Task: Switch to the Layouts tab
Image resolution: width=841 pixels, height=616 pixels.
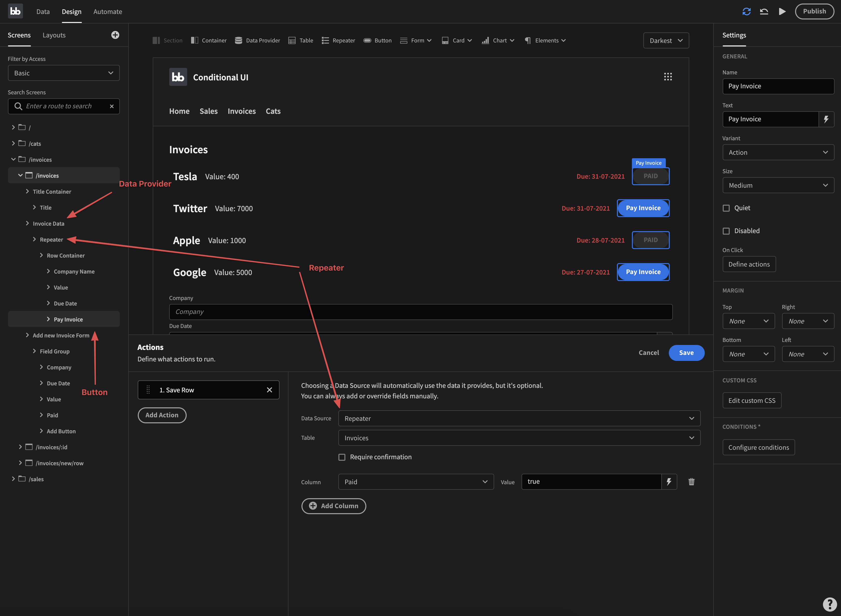Action: coord(54,35)
